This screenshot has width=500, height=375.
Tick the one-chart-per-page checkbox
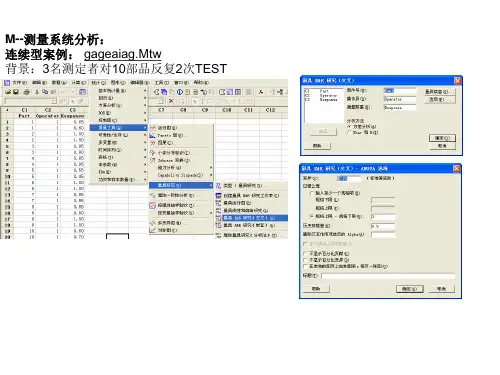(305, 266)
